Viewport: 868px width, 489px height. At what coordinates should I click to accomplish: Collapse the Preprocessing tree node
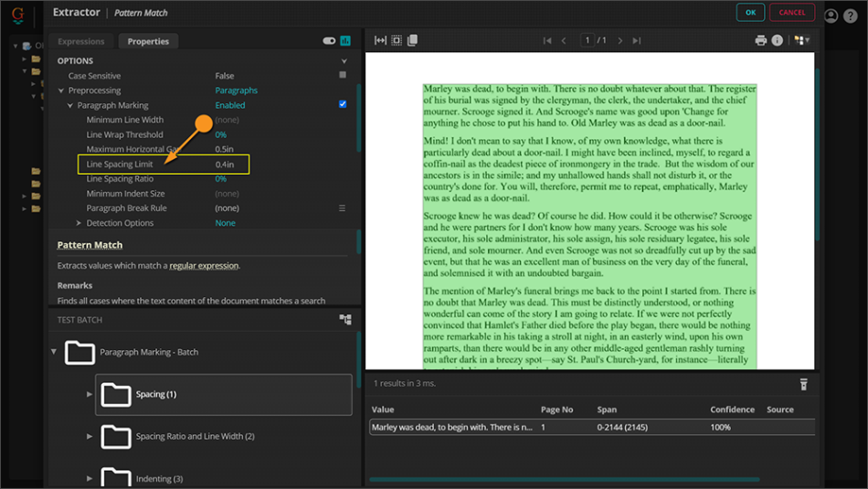[x=61, y=90]
